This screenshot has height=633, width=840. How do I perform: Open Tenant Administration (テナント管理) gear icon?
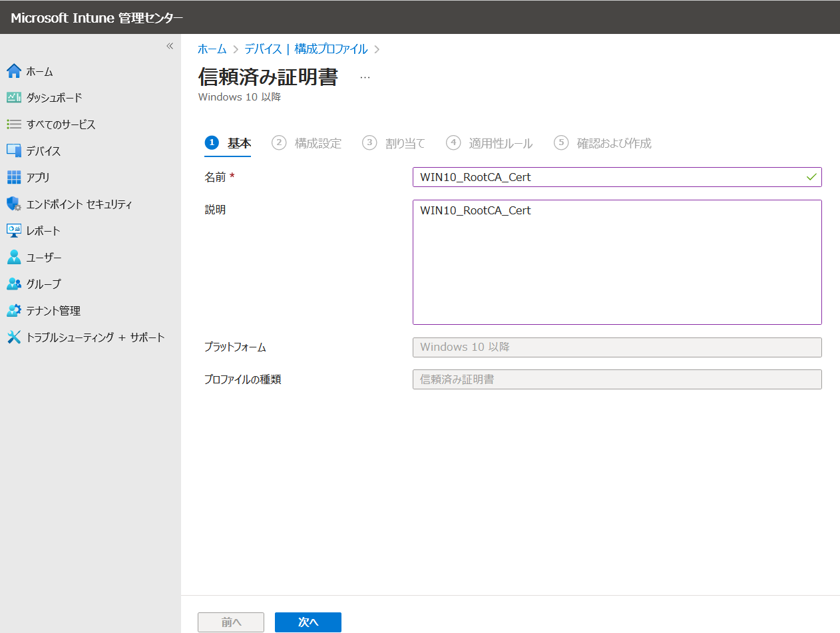click(14, 311)
